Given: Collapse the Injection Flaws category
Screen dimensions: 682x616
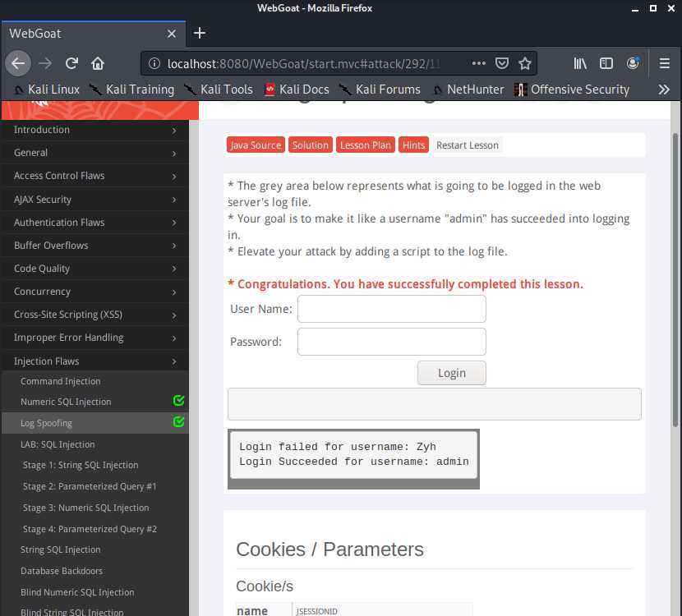Looking at the screenshot, I should click(94, 361).
